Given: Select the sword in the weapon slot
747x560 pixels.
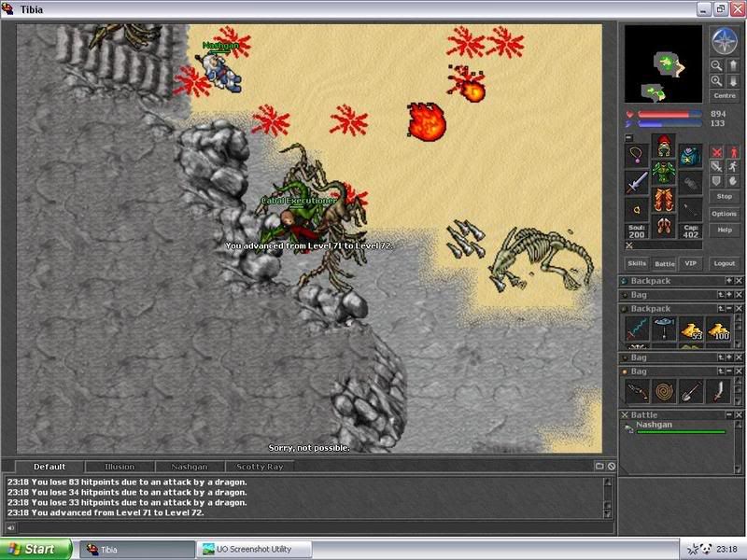Looking at the screenshot, I should tap(636, 181).
